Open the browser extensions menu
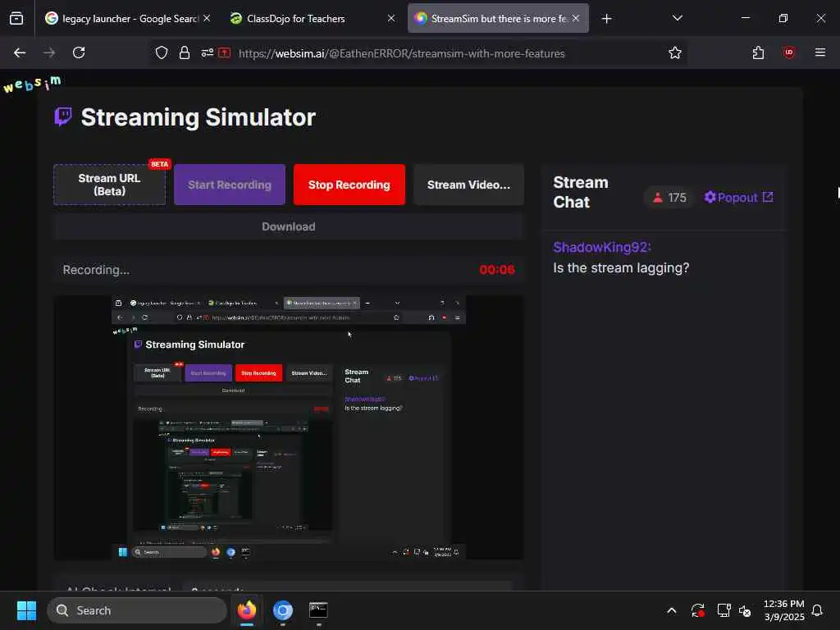 [758, 52]
